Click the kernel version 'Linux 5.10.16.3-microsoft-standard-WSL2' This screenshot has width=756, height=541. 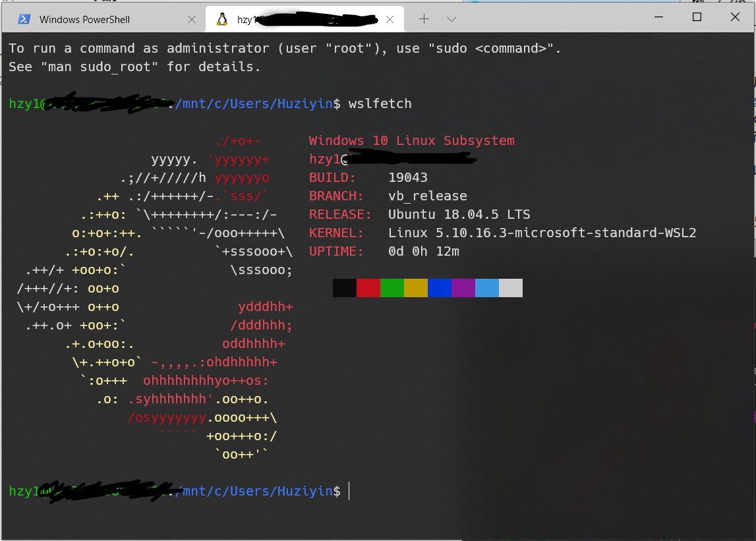[x=542, y=233]
